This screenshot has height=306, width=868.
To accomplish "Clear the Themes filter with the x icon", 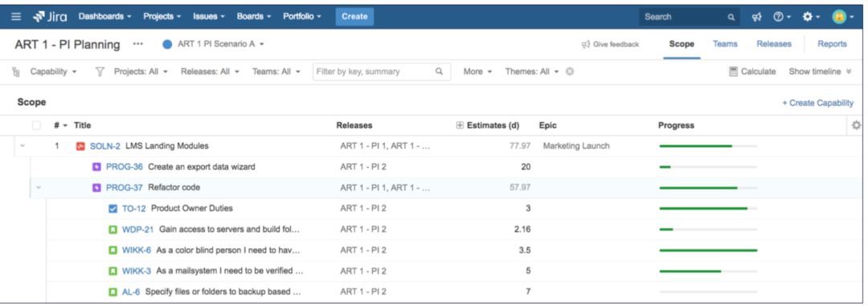I will pyautogui.click(x=569, y=71).
